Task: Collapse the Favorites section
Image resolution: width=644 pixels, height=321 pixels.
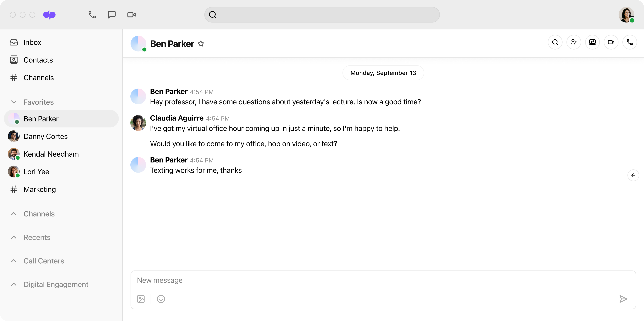Action: (14, 102)
